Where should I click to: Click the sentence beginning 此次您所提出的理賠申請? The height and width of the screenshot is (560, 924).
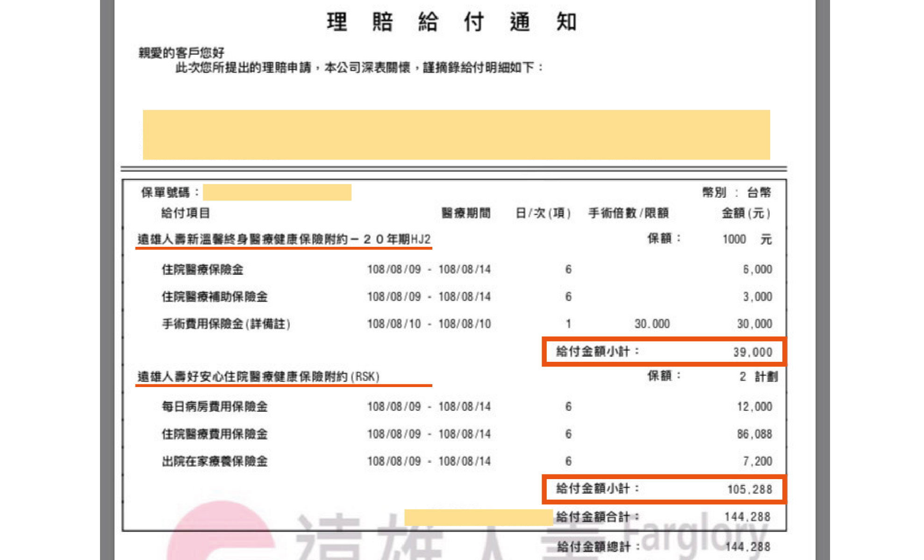(x=359, y=68)
